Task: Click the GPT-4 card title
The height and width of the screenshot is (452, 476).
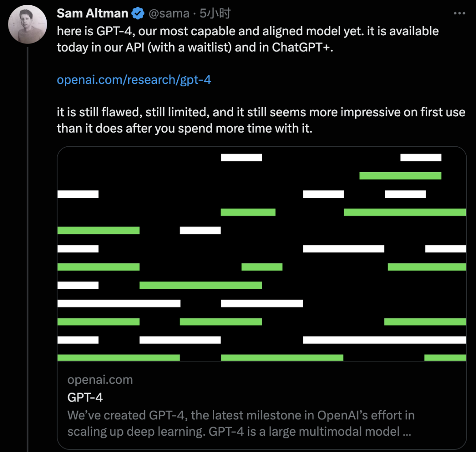Action: point(85,397)
